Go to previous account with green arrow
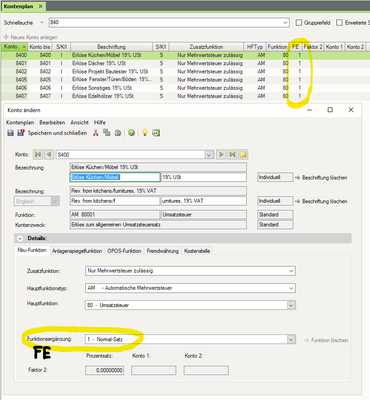The image size is (370, 400). [x=49, y=154]
